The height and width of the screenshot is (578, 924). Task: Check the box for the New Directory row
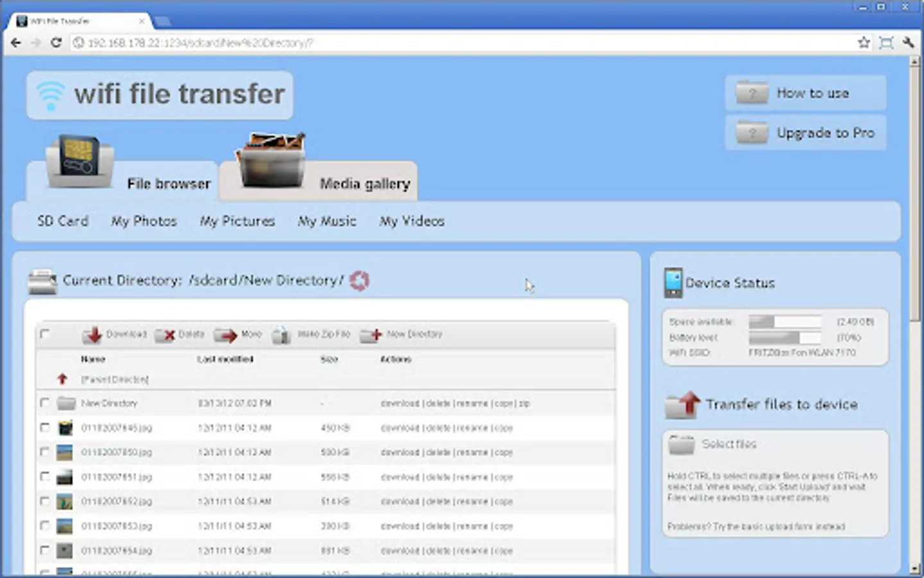tap(44, 403)
